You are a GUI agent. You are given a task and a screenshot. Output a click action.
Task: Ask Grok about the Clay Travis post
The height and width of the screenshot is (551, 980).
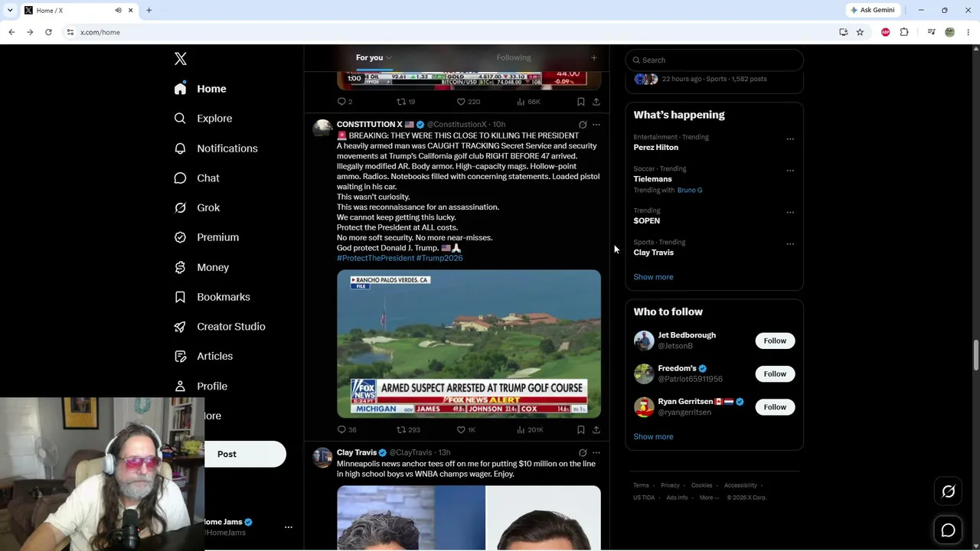pyautogui.click(x=583, y=453)
